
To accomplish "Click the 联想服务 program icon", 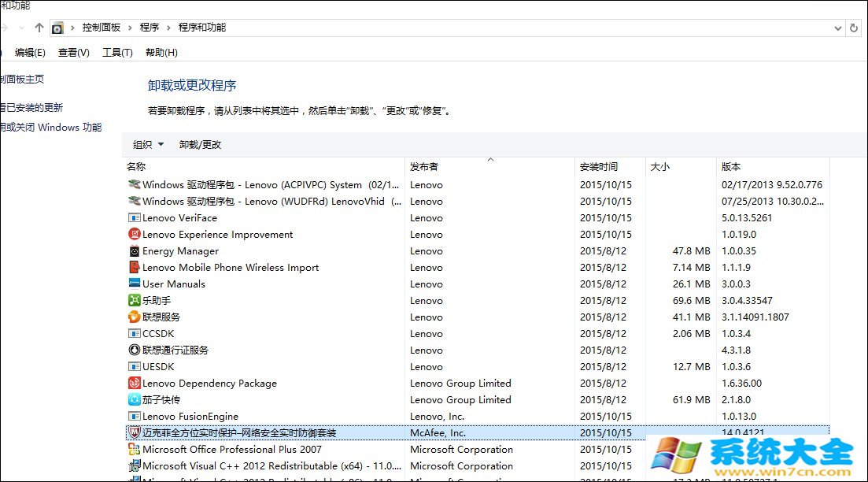I will coord(134,317).
